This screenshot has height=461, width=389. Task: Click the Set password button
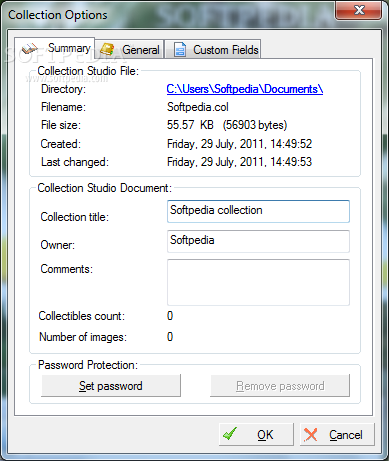(x=111, y=386)
